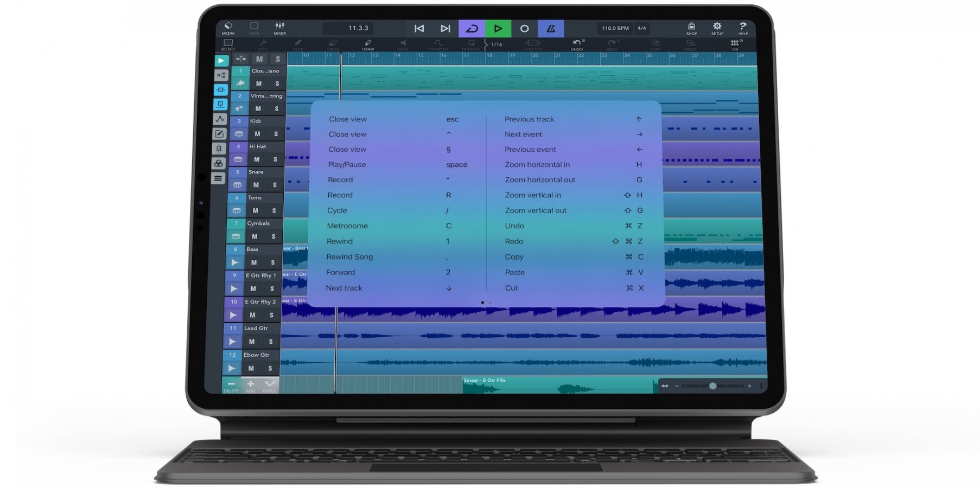The height and width of the screenshot is (488, 980).
Task: Toggle the cycle loop button
Action: click(472, 28)
